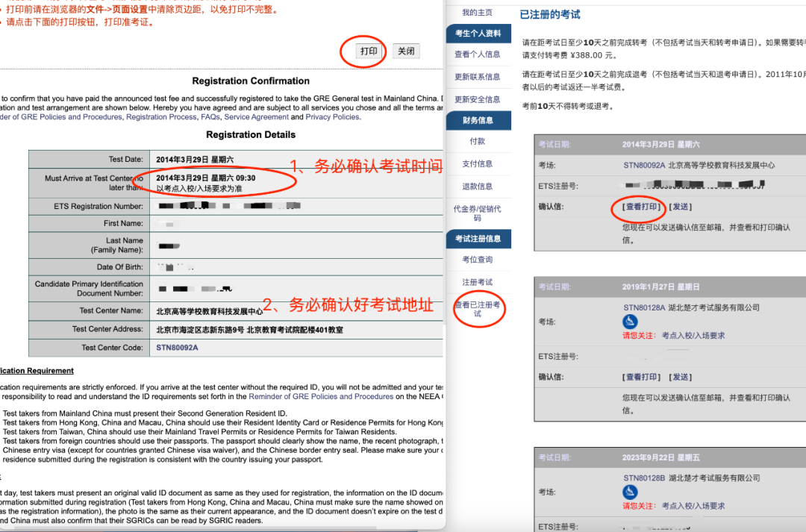This screenshot has height=532, width=806.
Task: Open 退款信息 in sidebar
Action: point(477,186)
